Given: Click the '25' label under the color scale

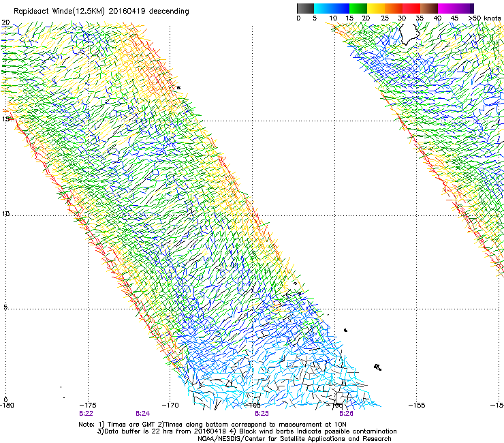Looking at the screenshot, I should [385, 18].
